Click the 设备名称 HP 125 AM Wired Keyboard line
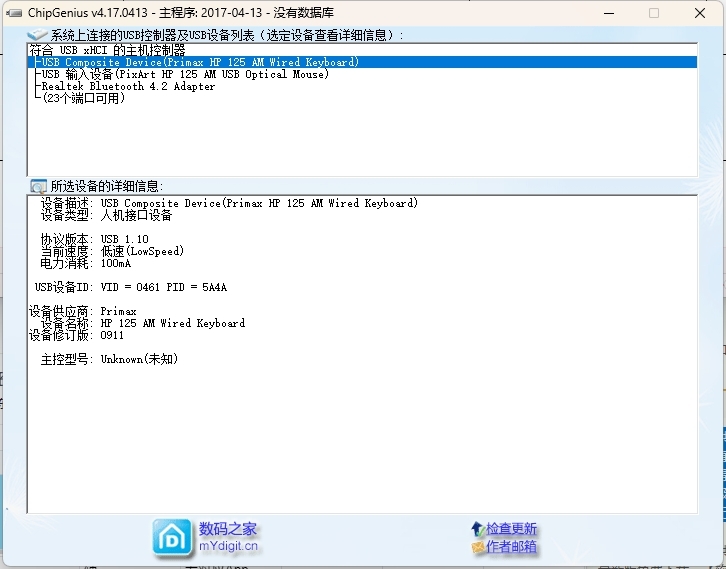This screenshot has height=569, width=726. coord(143,323)
